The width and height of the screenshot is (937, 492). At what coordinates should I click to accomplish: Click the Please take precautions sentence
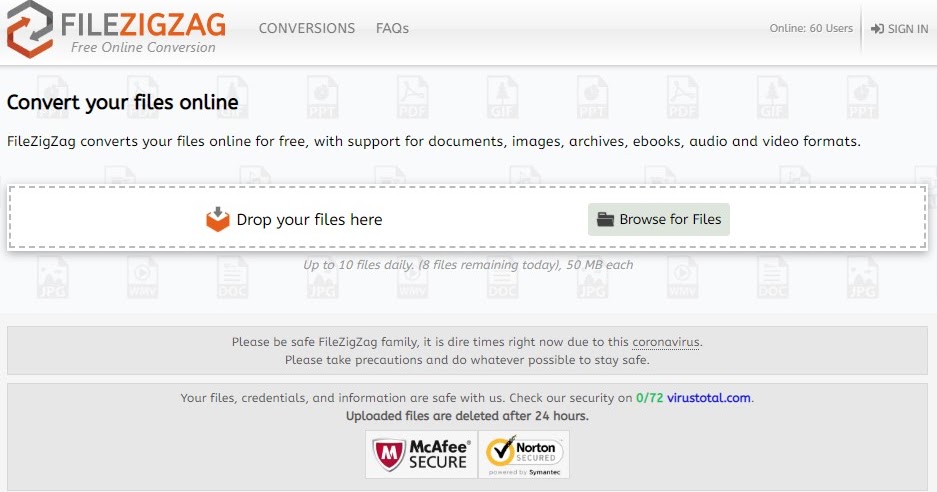tap(467, 360)
